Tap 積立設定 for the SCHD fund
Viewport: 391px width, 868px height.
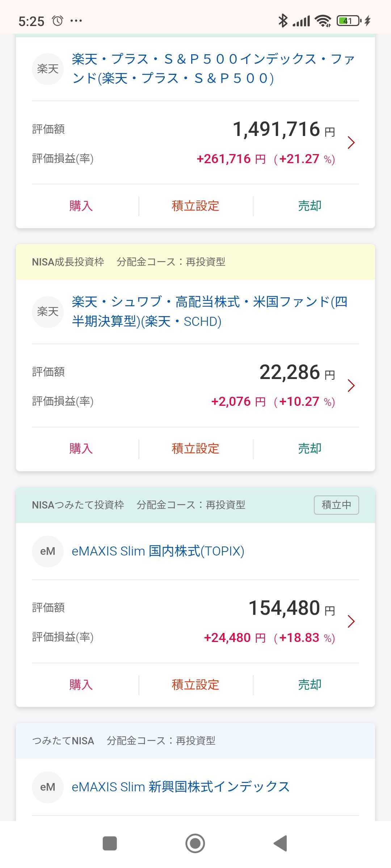pyautogui.click(x=195, y=449)
